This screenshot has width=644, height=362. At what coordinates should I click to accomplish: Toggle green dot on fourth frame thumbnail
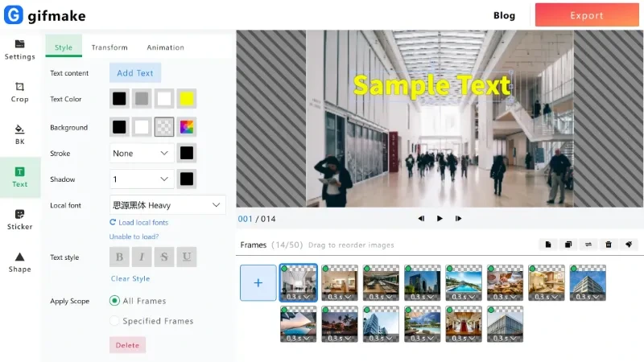tap(408, 269)
